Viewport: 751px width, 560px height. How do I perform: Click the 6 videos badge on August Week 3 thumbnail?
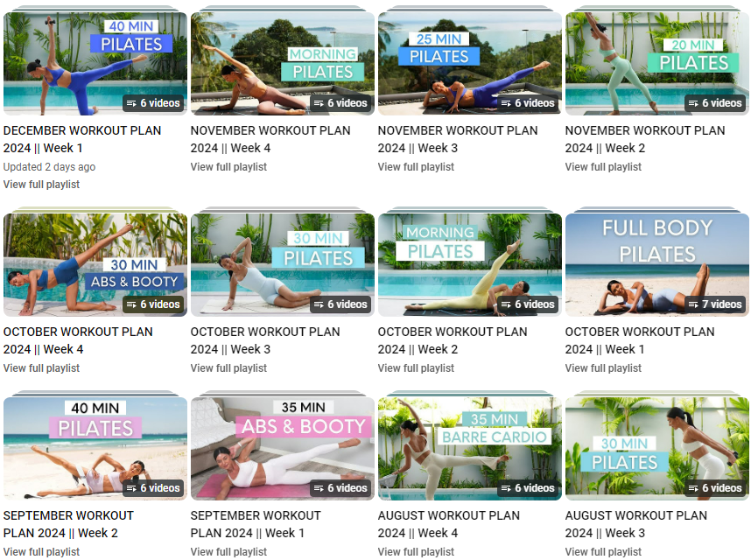[x=715, y=487]
